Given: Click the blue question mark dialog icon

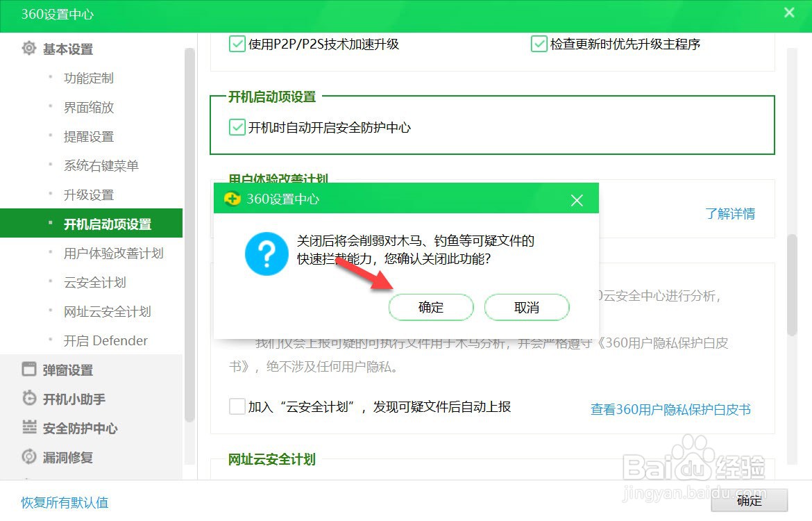Looking at the screenshot, I should [x=267, y=254].
